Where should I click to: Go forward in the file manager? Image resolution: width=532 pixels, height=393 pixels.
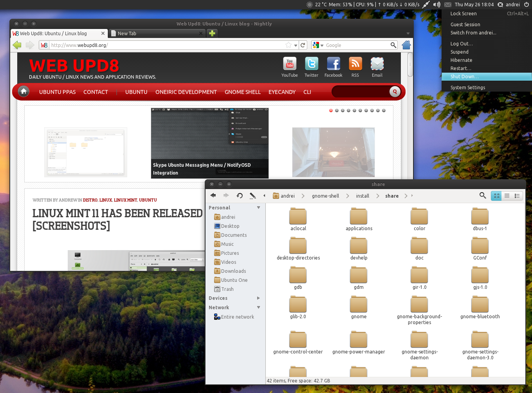click(x=226, y=195)
